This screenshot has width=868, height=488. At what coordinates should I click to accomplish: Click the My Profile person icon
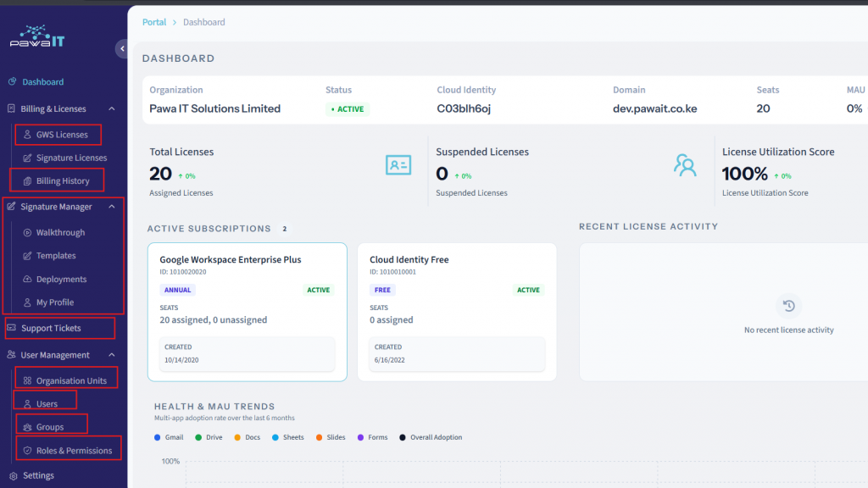click(27, 302)
